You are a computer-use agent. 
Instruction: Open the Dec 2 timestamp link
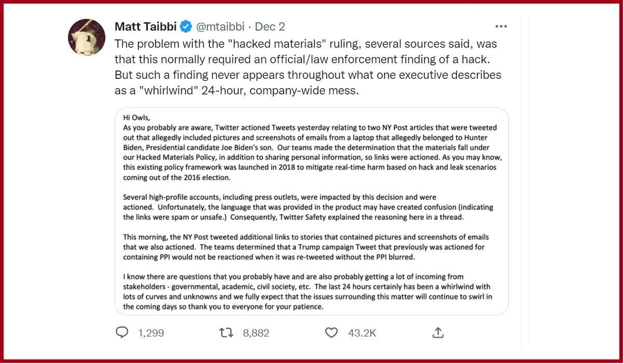[x=270, y=26]
